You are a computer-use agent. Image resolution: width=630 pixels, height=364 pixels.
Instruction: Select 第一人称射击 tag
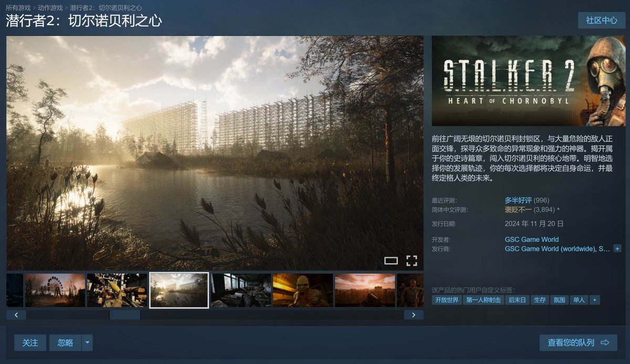click(x=483, y=300)
